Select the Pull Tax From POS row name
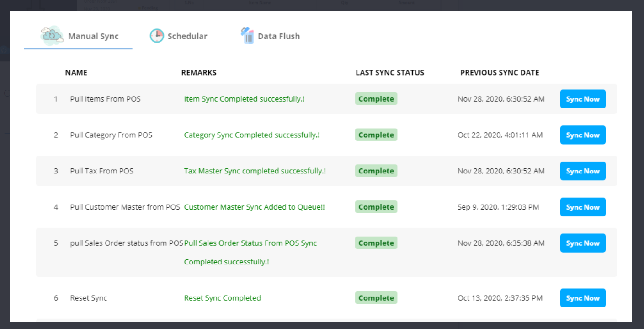This screenshot has width=644, height=329. tap(101, 171)
